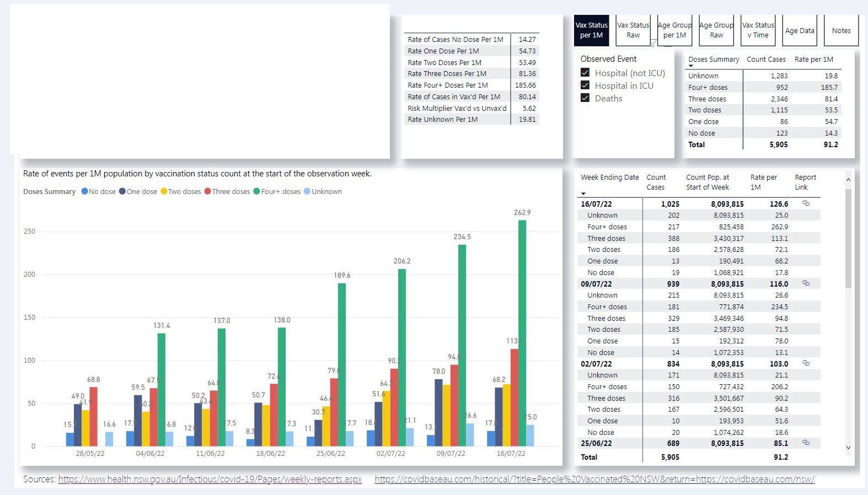Click the weekly table vertical scrollbar thumb

[848, 237]
